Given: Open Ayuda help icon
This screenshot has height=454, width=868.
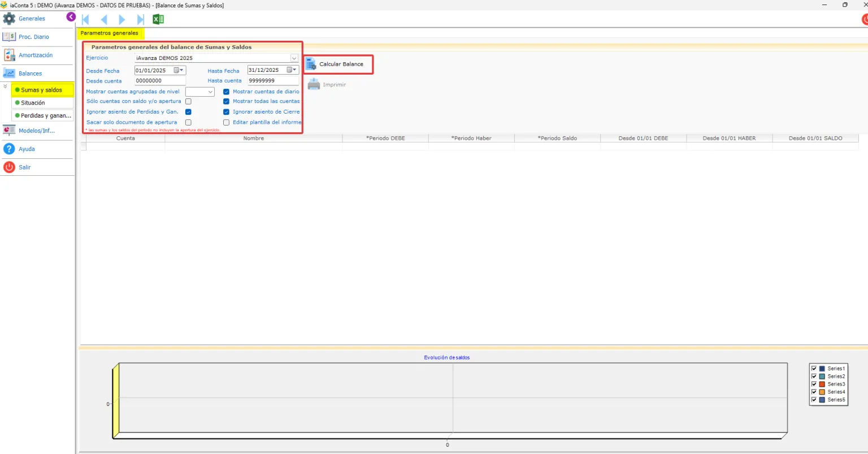Looking at the screenshot, I should [9, 149].
